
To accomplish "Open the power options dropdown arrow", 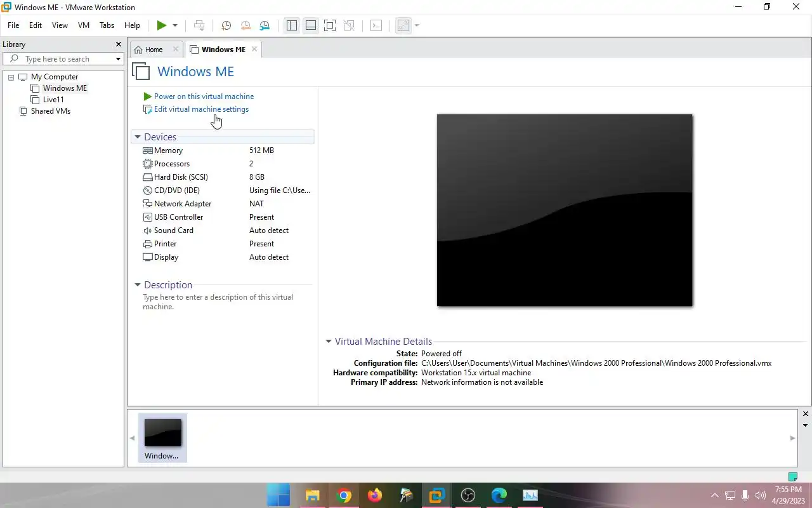I will (175, 25).
